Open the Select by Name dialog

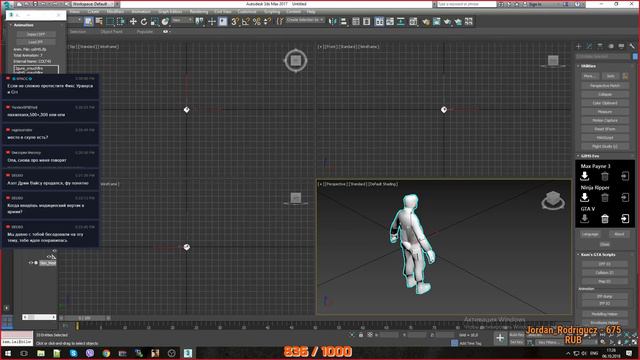click(99, 21)
